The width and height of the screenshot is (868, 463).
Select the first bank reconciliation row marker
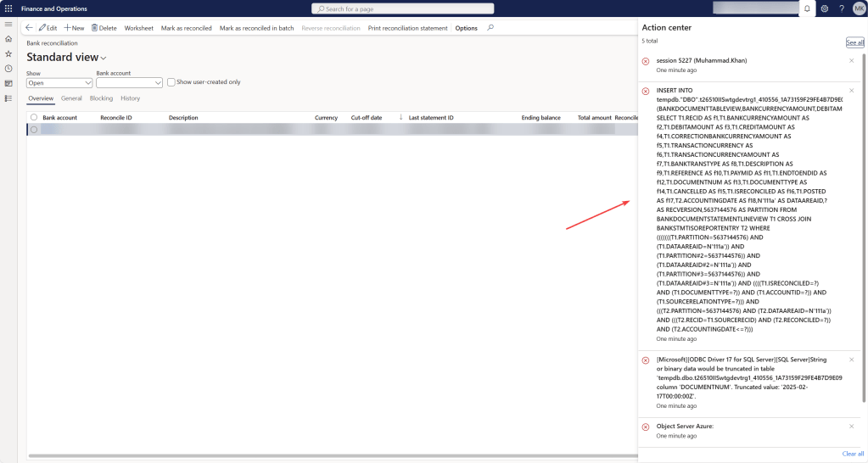[34, 130]
